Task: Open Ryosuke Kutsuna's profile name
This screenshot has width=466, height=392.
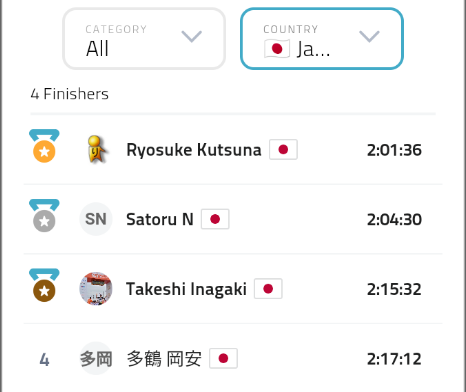Action: coord(194,150)
